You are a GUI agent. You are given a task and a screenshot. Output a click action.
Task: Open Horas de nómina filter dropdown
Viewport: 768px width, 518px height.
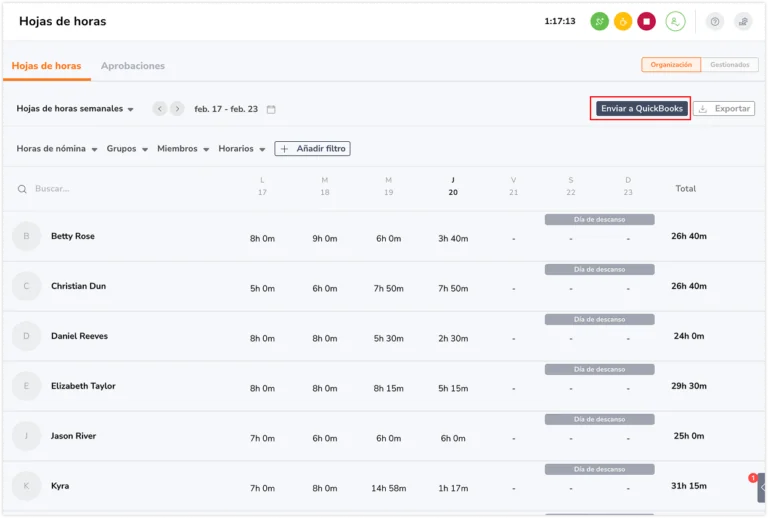57,149
